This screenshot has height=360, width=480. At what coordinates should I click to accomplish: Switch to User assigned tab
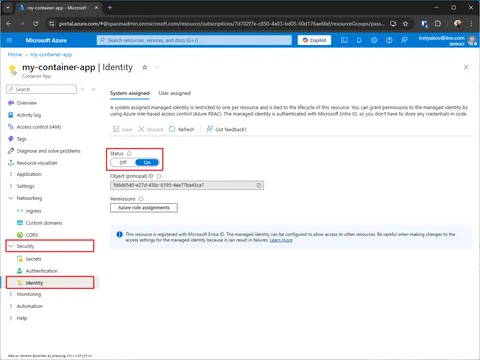175,93
